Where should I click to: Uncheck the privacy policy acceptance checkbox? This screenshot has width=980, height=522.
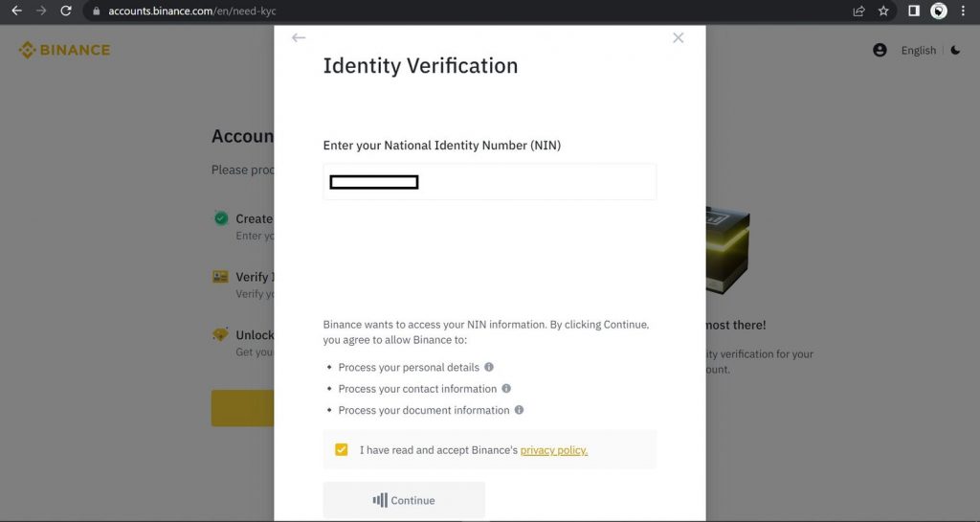(x=342, y=449)
